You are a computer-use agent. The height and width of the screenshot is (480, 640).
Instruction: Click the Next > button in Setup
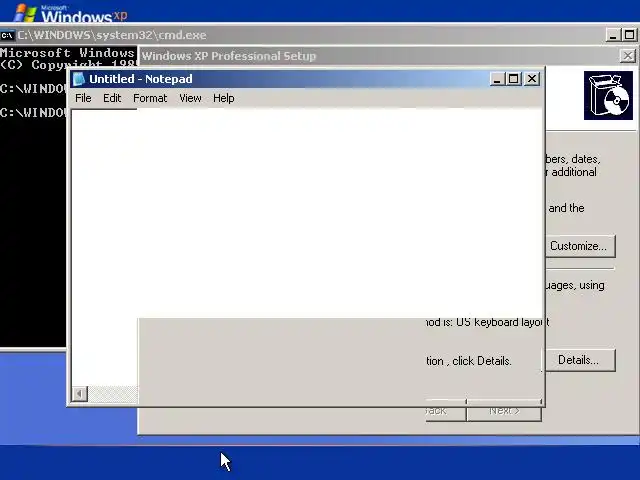(x=504, y=411)
